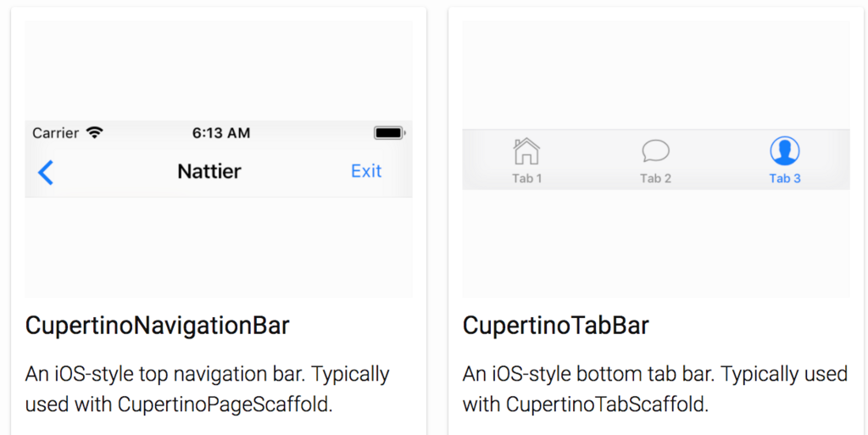The width and height of the screenshot is (868, 435).
Task: Click the Nattier navigation title
Action: point(209,171)
